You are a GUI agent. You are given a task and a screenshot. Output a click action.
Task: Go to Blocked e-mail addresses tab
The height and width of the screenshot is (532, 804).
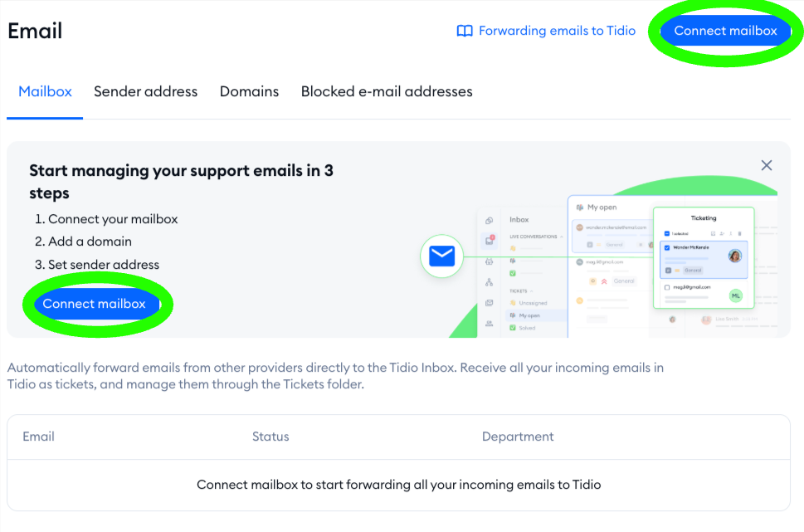tap(387, 91)
